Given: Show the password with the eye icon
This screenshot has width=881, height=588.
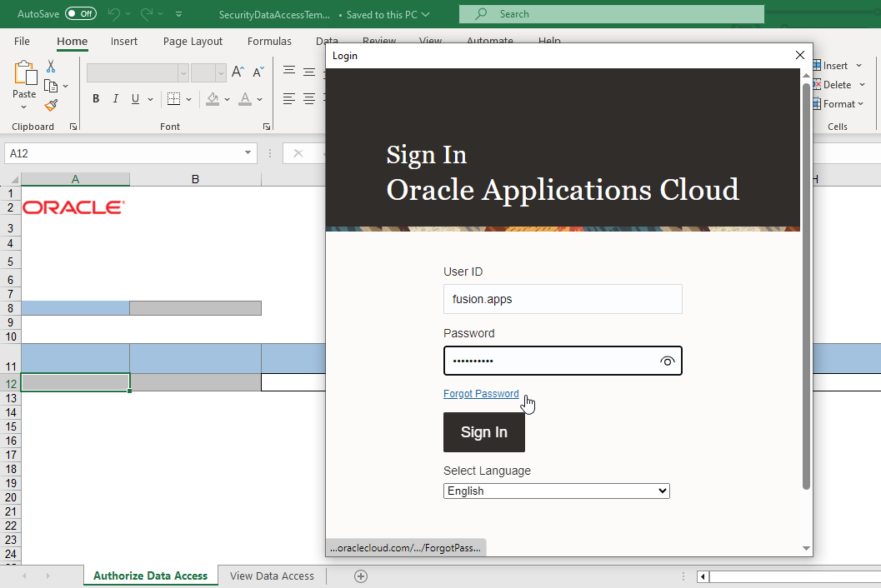Looking at the screenshot, I should 667,361.
